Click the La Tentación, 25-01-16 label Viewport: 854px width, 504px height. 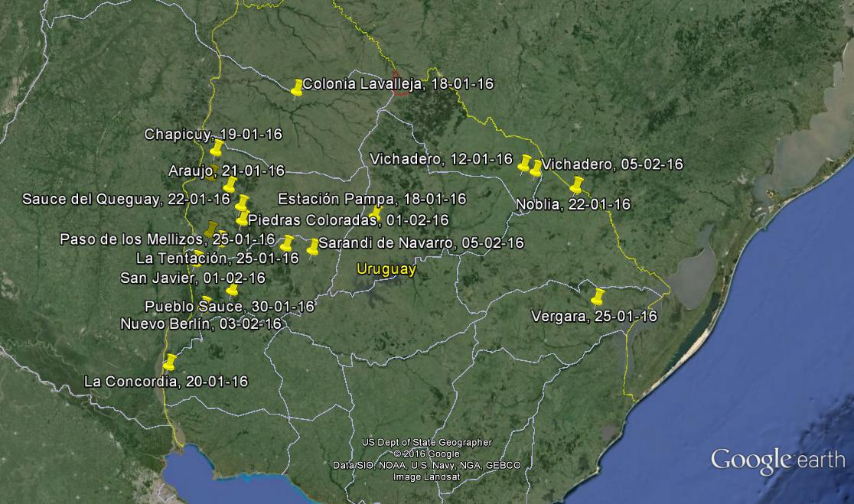click(217, 259)
